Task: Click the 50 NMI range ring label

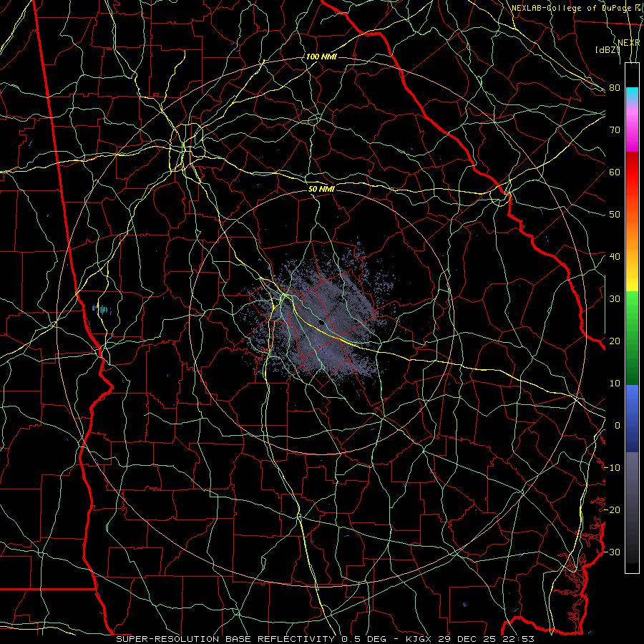Action: [x=321, y=190]
